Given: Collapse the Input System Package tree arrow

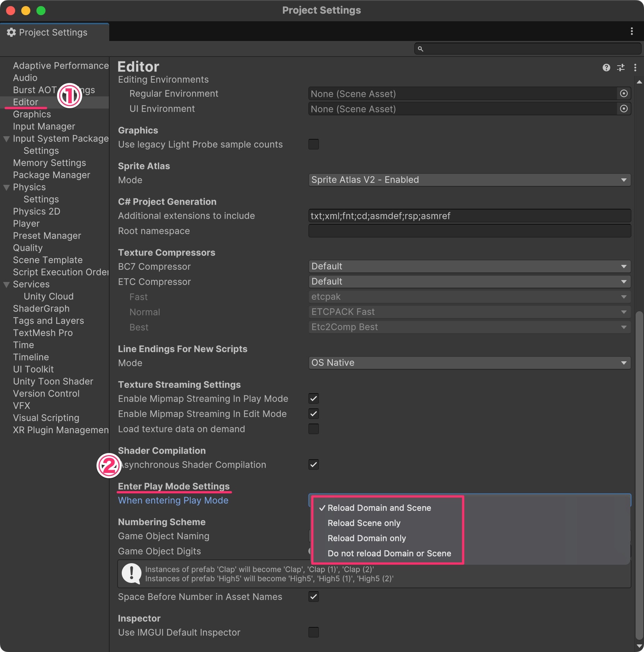Looking at the screenshot, I should (x=6, y=139).
